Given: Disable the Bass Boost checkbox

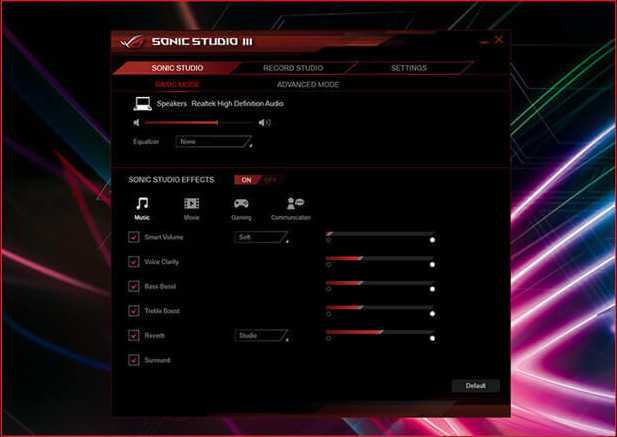Looking at the screenshot, I should (134, 286).
